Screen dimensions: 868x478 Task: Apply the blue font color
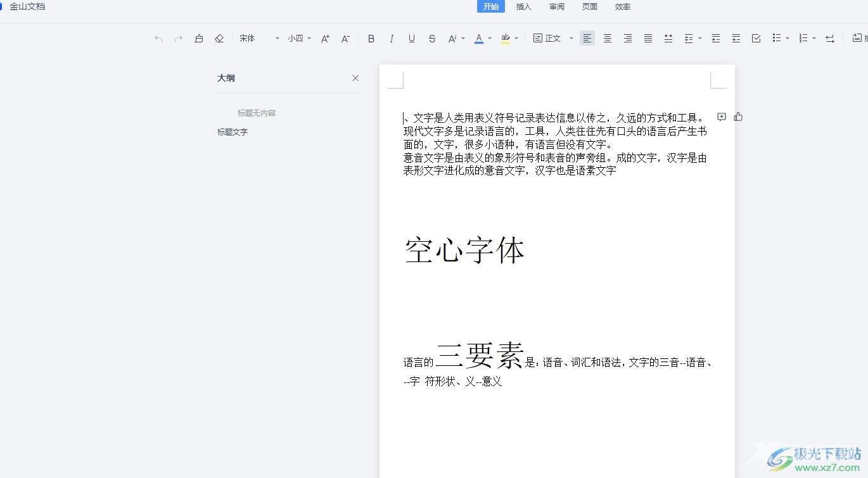point(479,39)
